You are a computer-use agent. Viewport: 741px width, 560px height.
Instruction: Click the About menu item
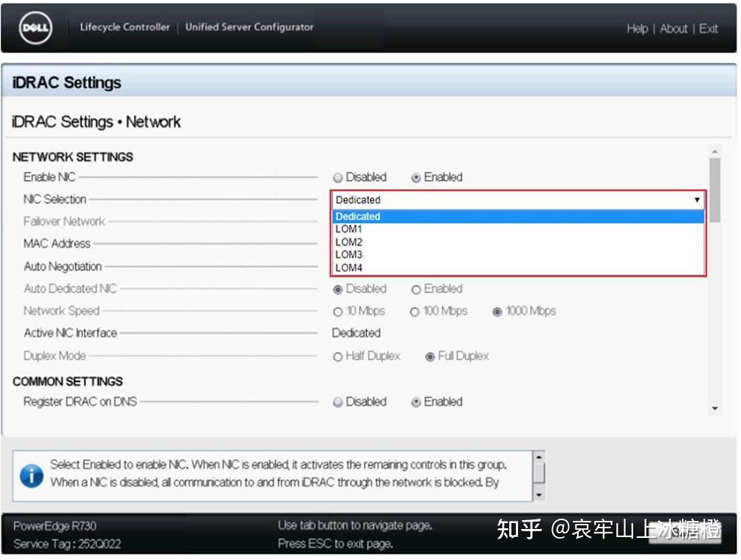[673, 28]
